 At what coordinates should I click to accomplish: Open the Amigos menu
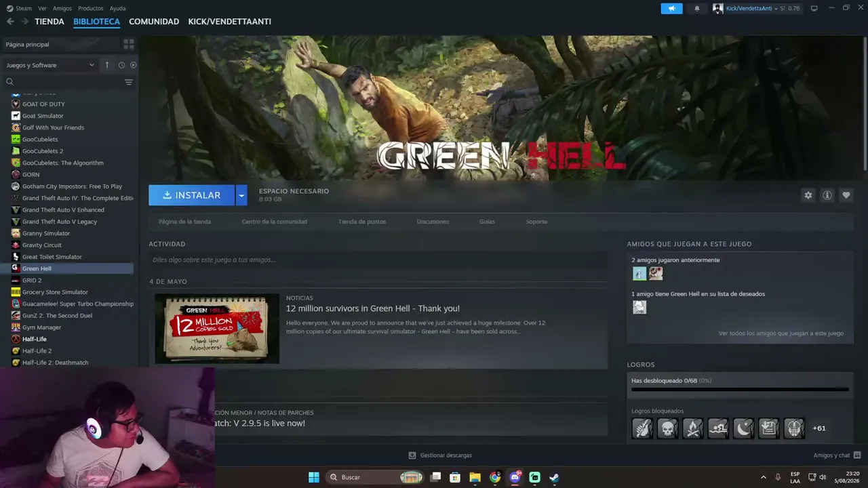point(62,8)
